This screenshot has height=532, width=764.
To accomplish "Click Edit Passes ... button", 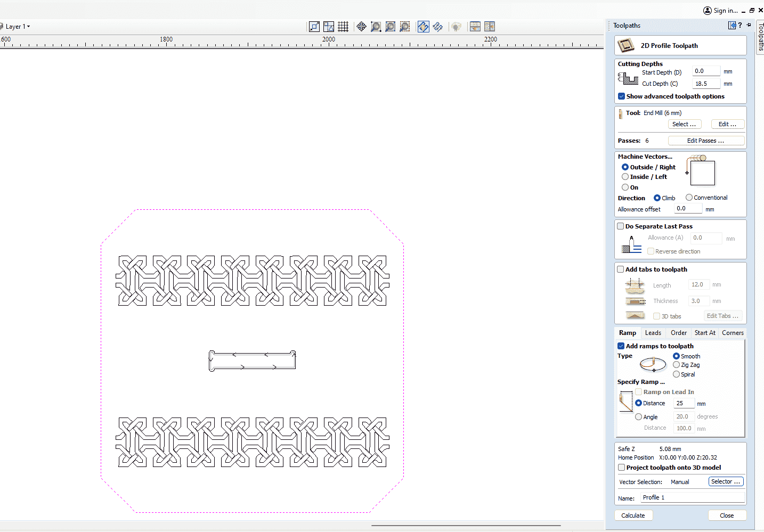I will (x=706, y=141).
